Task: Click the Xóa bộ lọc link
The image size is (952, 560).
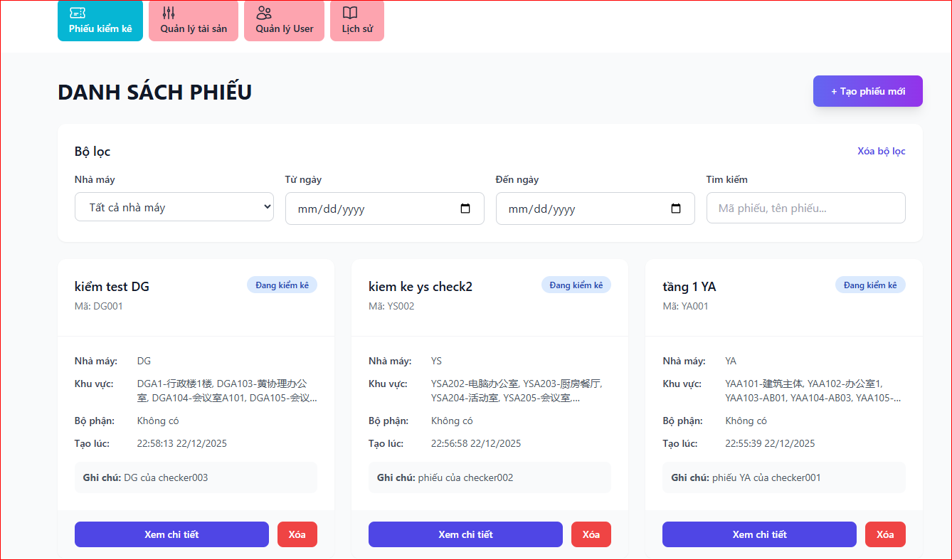Action: pyautogui.click(x=881, y=152)
